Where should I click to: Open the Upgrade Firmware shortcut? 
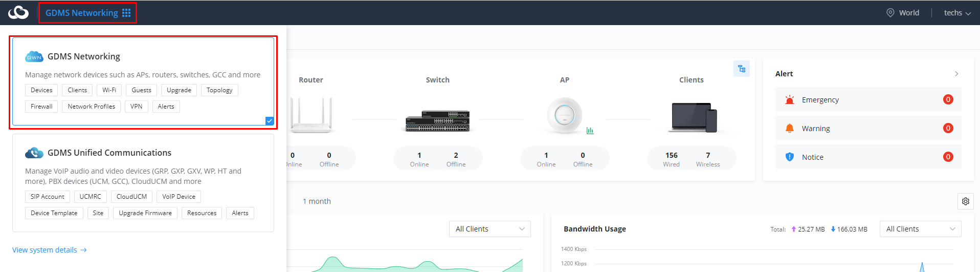(x=145, y=213)
